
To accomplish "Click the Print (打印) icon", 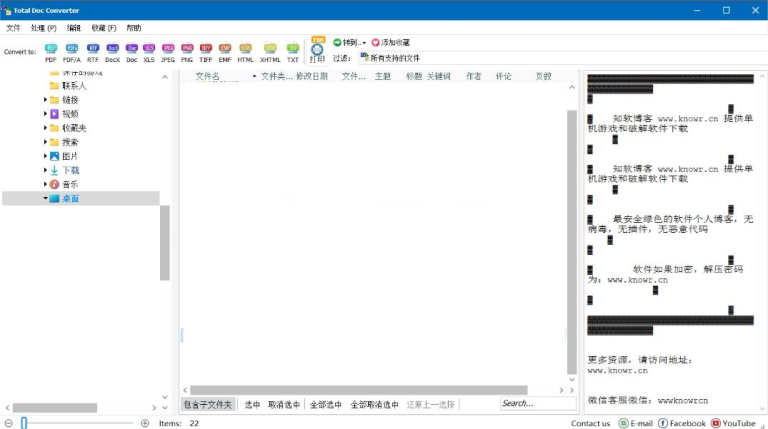I will [x=317, y=50].
